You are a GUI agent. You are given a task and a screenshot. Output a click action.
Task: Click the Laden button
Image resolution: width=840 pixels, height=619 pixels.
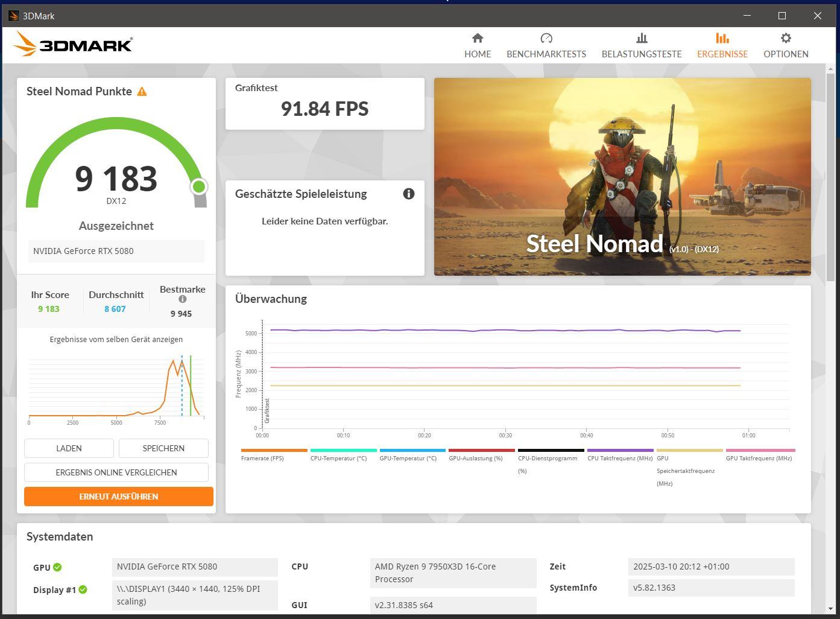[69, 448]
